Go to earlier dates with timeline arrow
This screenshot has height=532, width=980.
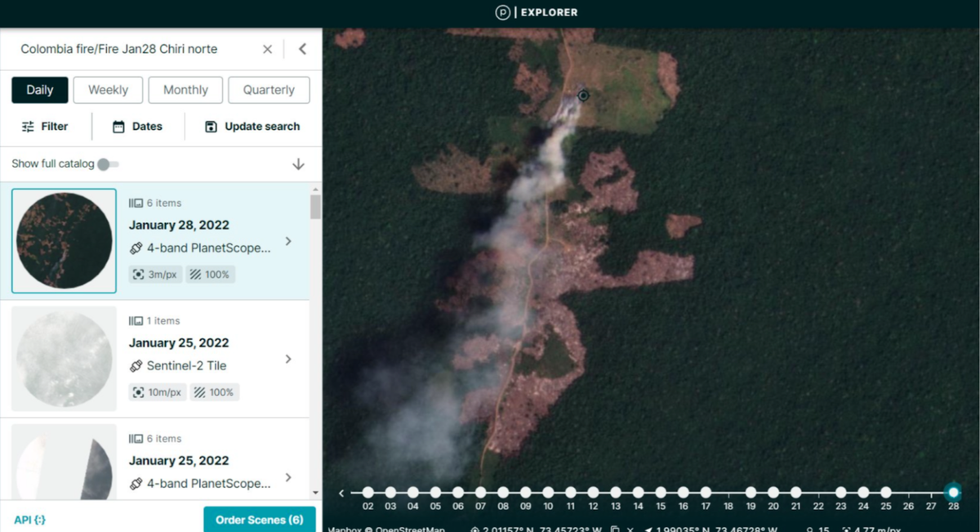(x=341, y=493)
